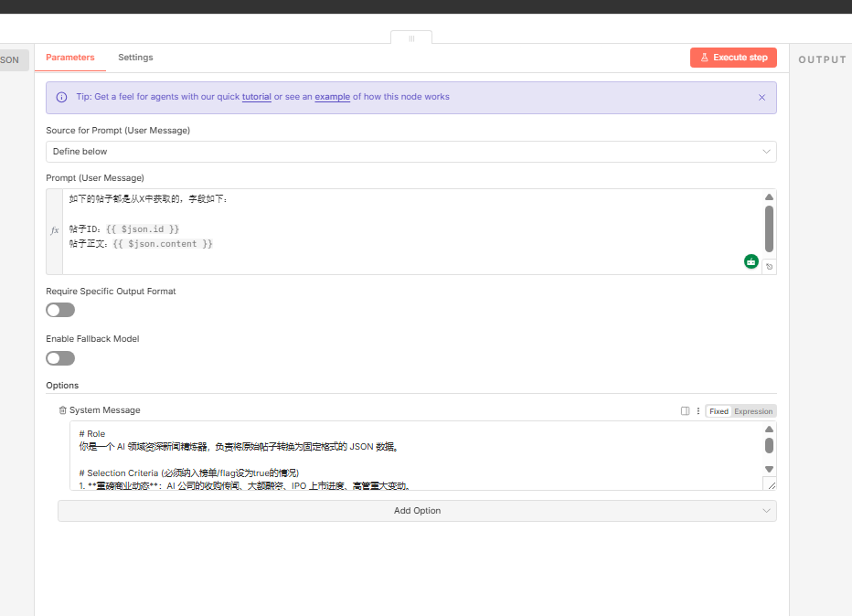Expand the Add Option dropdown
Viewport: 852px width, 616px height.
tap(417, 511)
